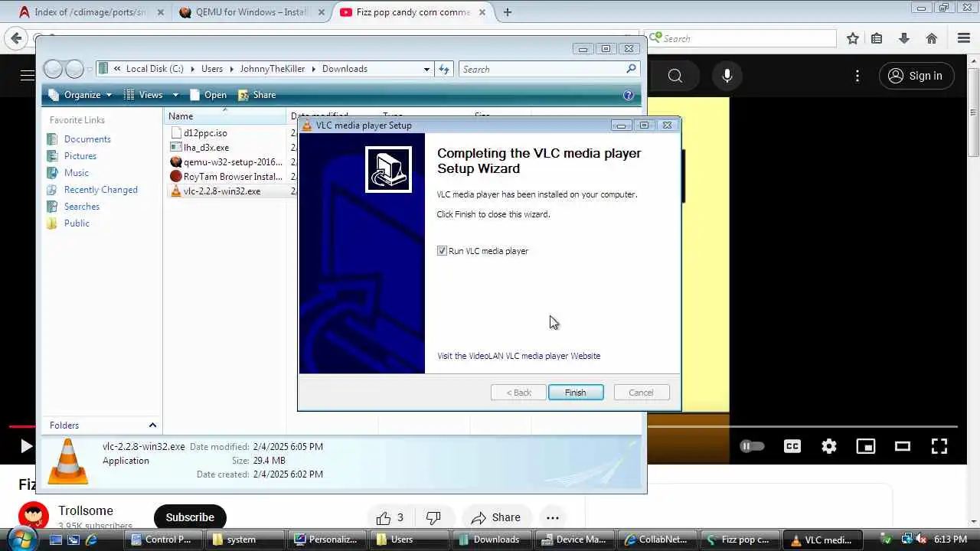The width and height of the screenshot is (980, 551).
Task: Open the Windows Start orb
Action: point(22,539)
